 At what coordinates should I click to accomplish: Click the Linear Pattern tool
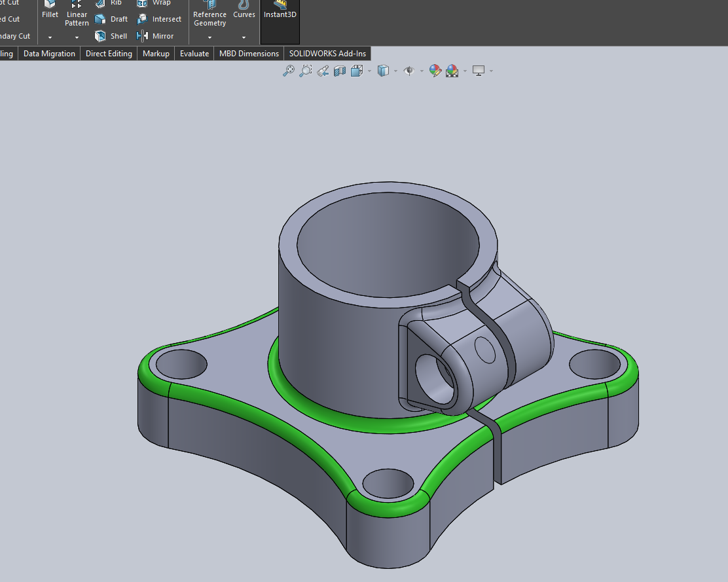77,10
